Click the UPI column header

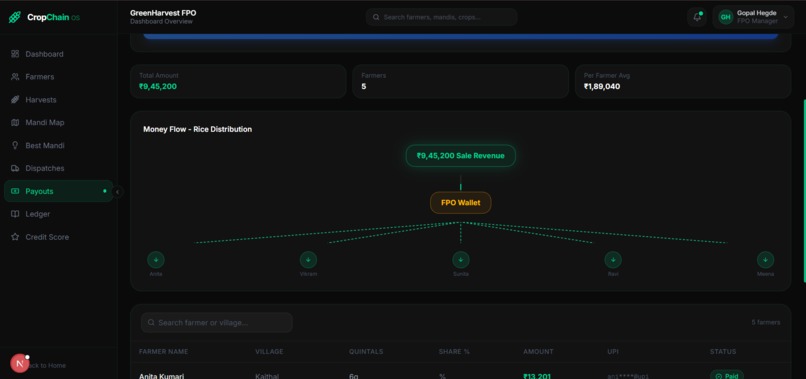613,352
